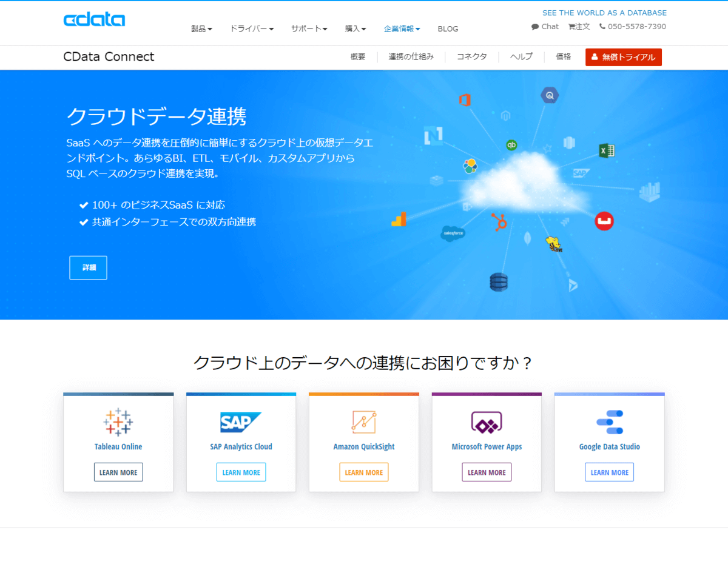This screenshot has width=728, height=564.
Task: Click the Hive bee icon
Action: [554, 244]
